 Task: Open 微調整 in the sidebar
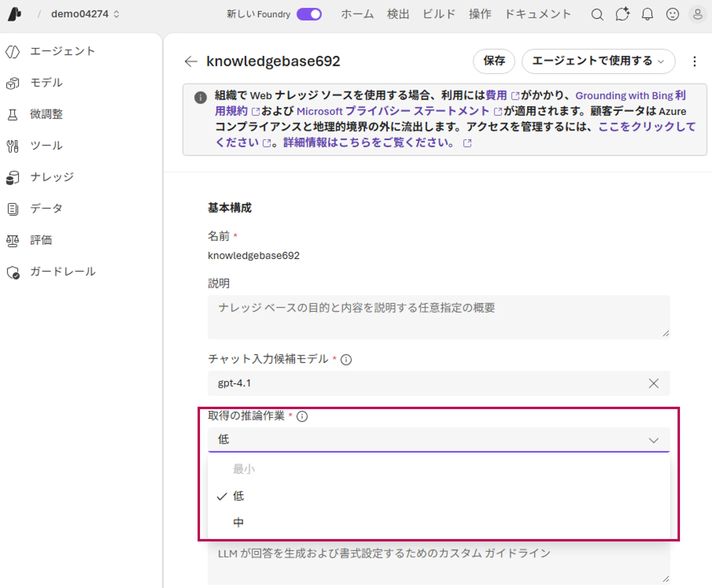(x=46, y=115)
